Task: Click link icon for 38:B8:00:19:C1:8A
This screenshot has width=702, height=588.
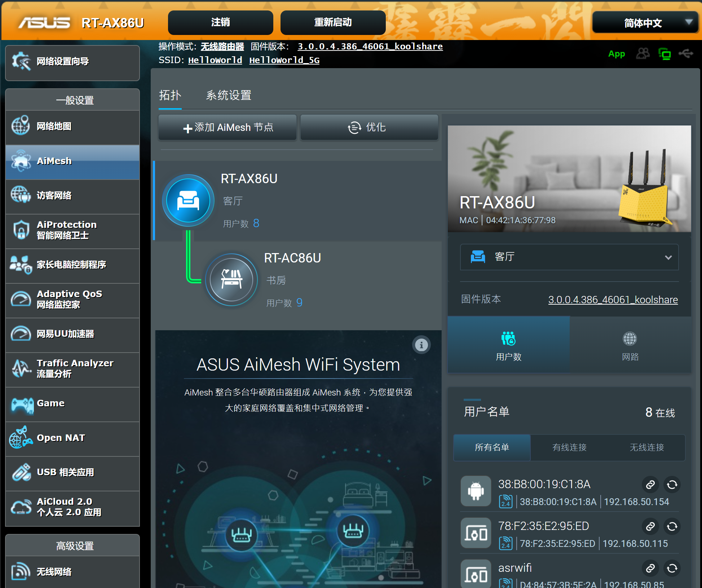Action: coord(650,484)
